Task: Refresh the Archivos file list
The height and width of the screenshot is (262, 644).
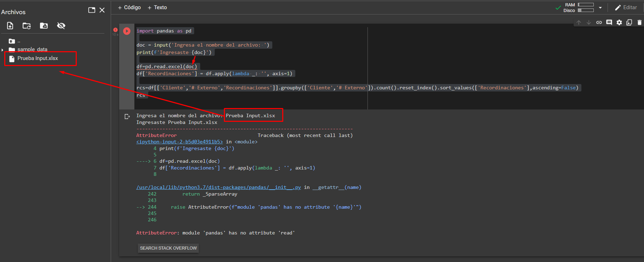Action: pyautogui.click(x=27, y=25)
